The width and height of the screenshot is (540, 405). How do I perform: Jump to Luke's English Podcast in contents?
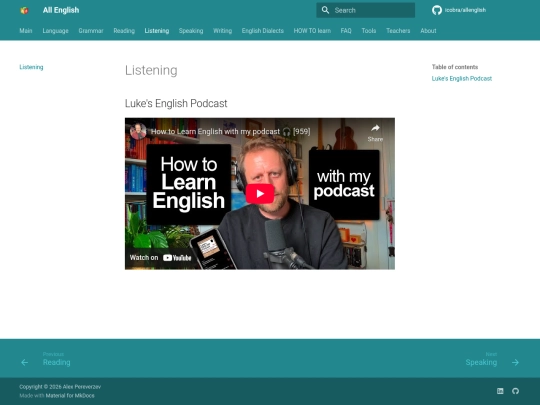coord(462,79)
